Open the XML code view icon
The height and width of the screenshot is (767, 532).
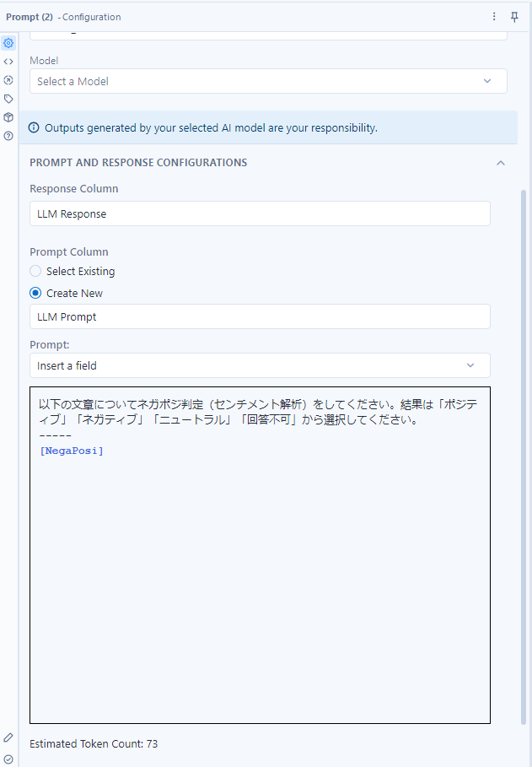pos(8,62)
